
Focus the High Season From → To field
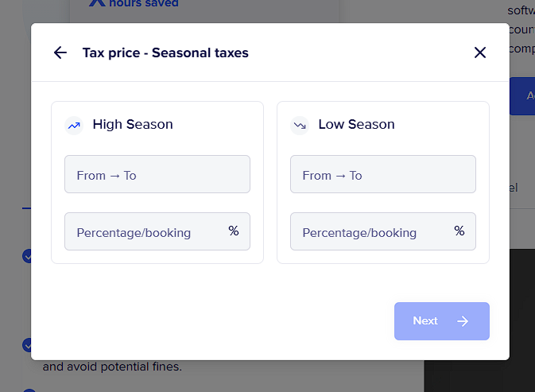[157, 175]
